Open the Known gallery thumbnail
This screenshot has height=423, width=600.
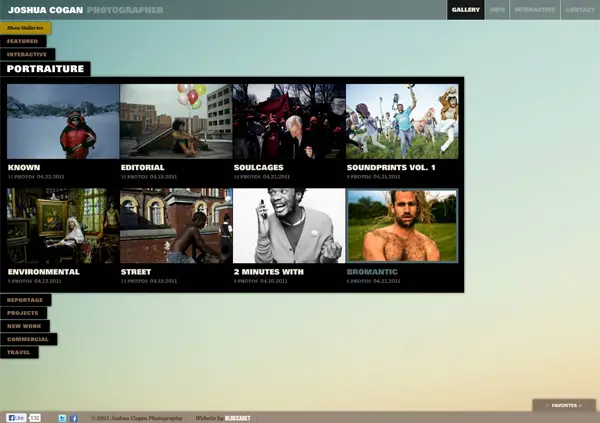63,121
